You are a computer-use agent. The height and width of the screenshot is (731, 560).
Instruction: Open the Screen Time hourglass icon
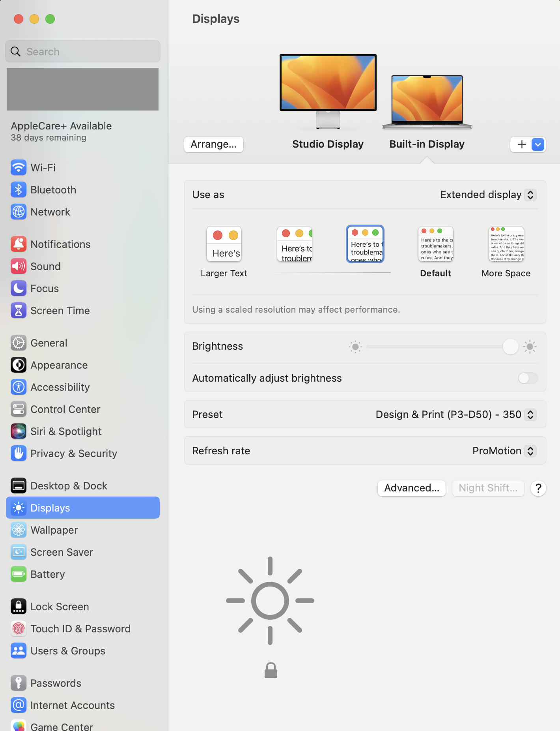point(19,311)
